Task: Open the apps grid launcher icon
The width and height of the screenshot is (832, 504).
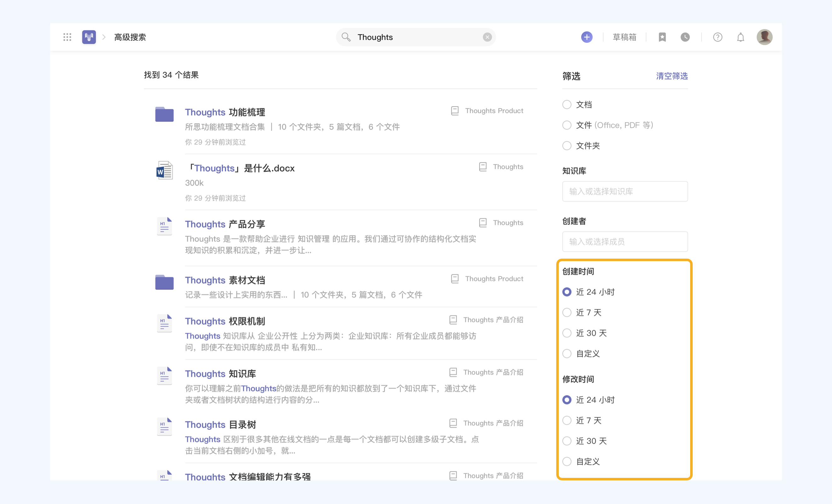Action: [x=67, y=37]
